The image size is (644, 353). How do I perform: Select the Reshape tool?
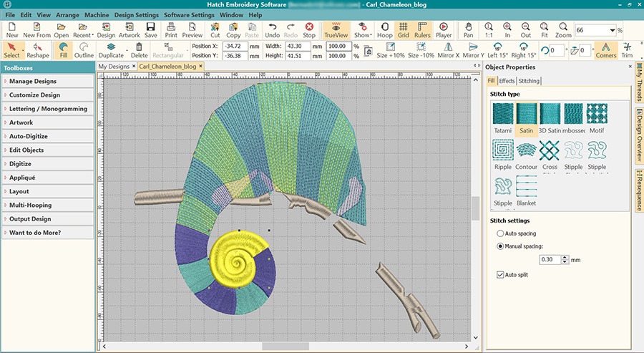point(38,50)
